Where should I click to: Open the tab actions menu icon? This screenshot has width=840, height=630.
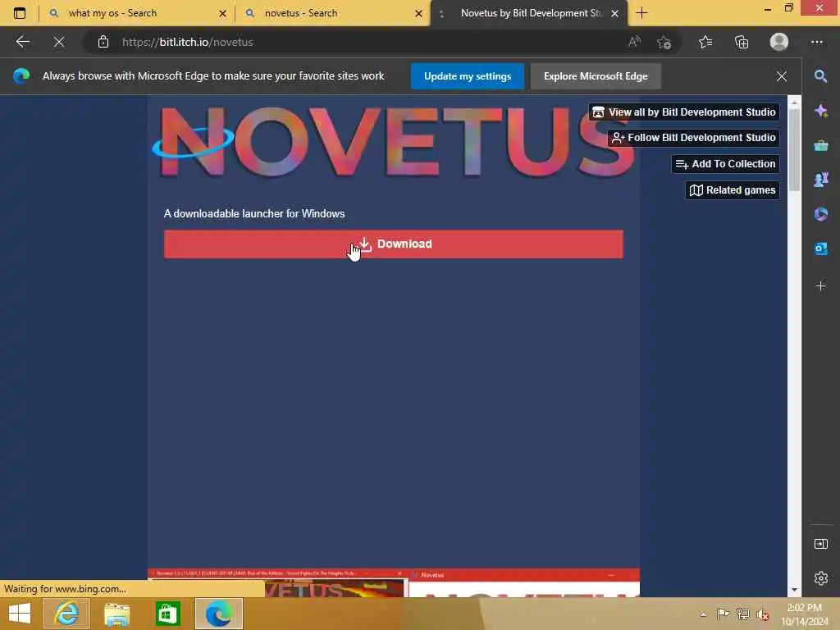tap(20, 13)
